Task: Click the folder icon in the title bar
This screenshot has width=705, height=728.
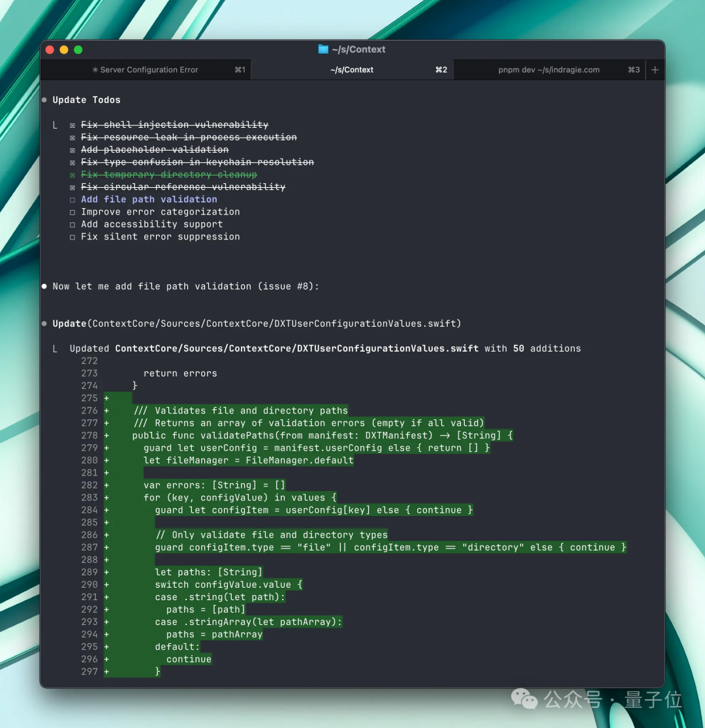Action: coord(323,50)
